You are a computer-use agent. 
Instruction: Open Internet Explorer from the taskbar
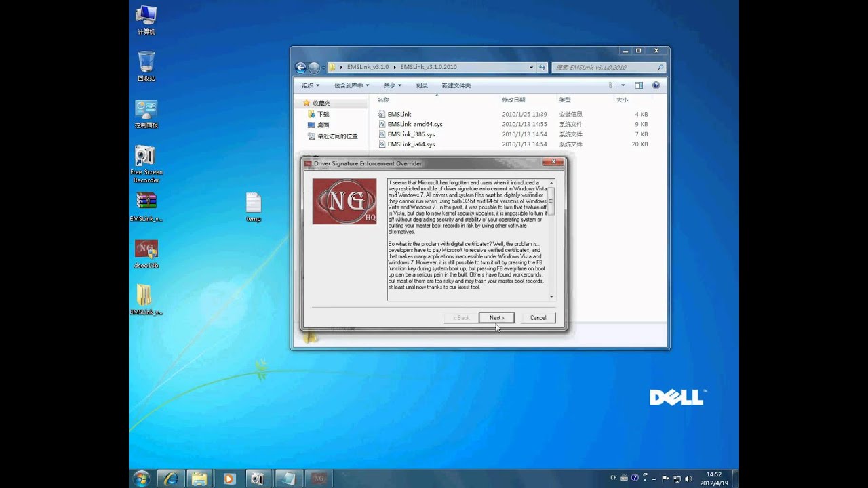(x=171, y=479)
